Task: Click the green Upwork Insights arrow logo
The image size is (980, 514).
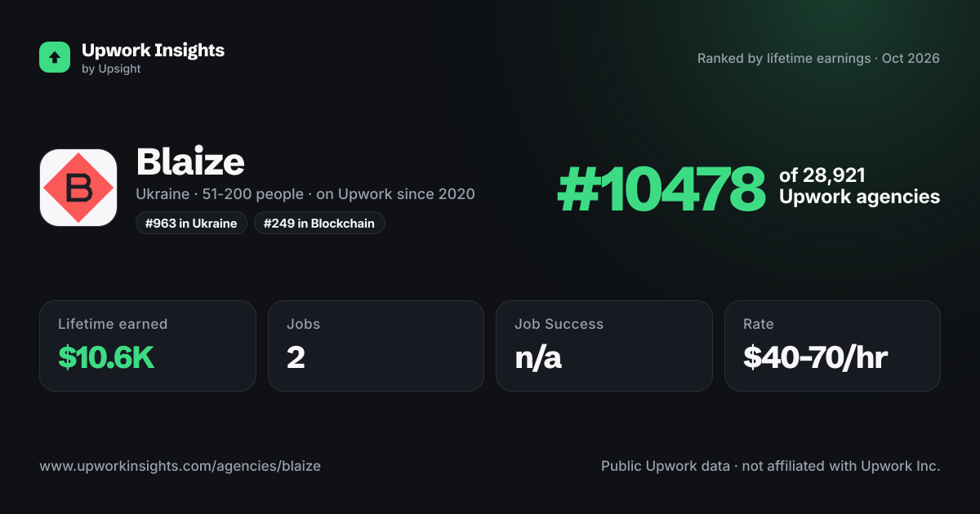Action: coord(55,57)
